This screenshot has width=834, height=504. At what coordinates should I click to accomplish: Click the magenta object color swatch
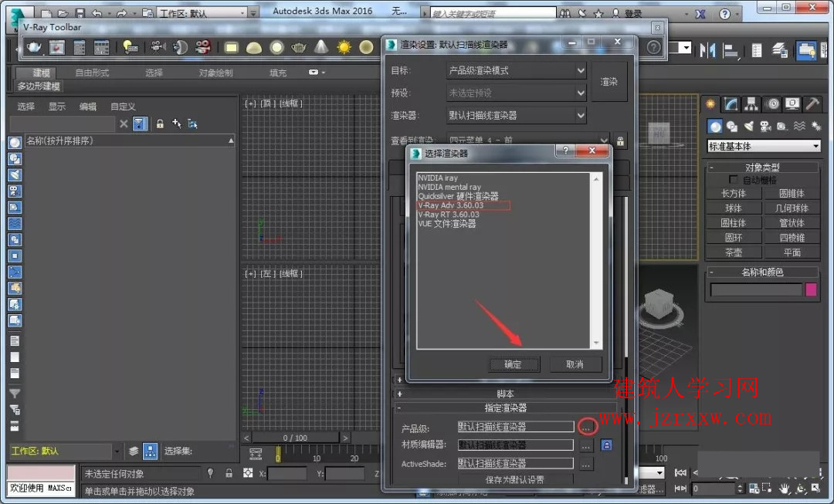(811, 289)
